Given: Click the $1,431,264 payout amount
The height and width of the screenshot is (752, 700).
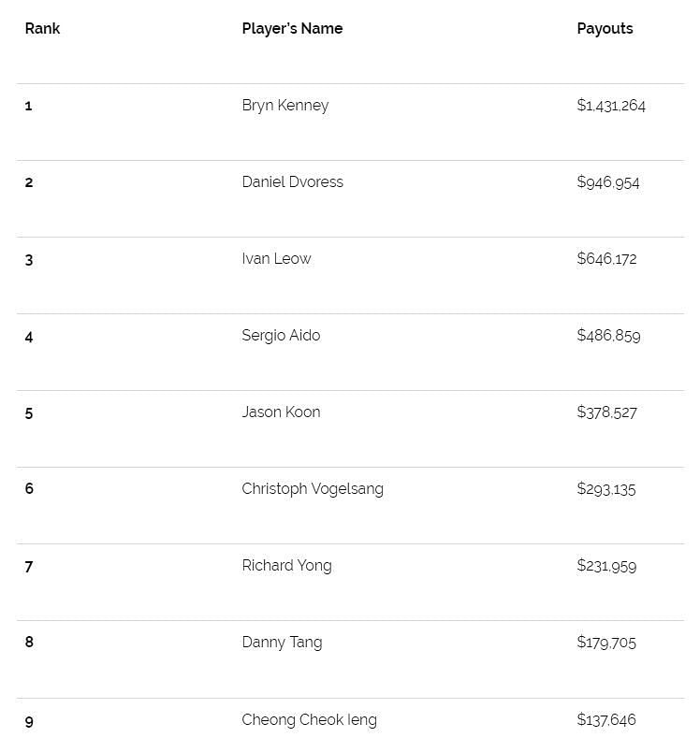Looking at the screenshot, I should (x=611, y=106).
